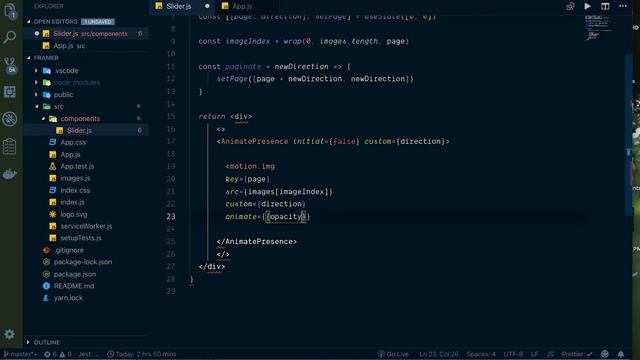Image resolution: width=640 pixels, height=360 pixels.
Task: Change line ending via LF status item
Action: 534,354
